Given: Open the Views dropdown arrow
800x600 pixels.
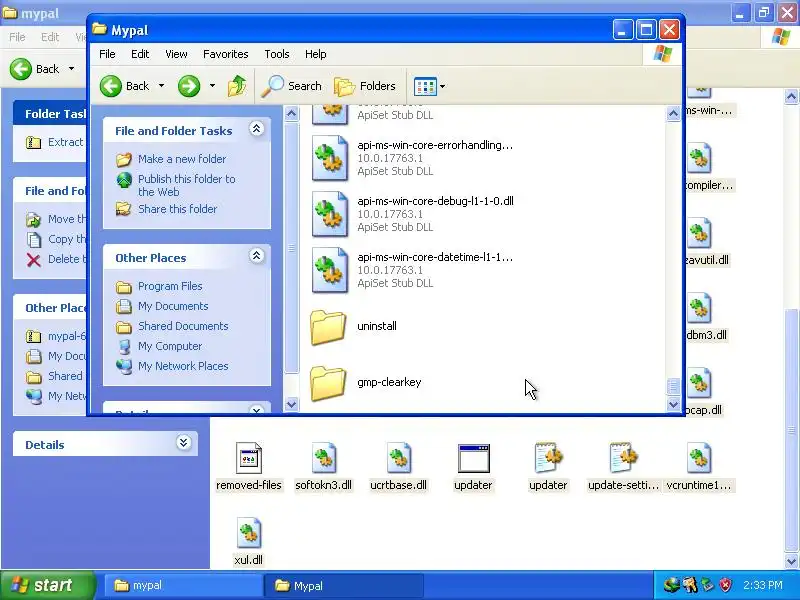Looking at the screenshot, I should click(442, 86).
